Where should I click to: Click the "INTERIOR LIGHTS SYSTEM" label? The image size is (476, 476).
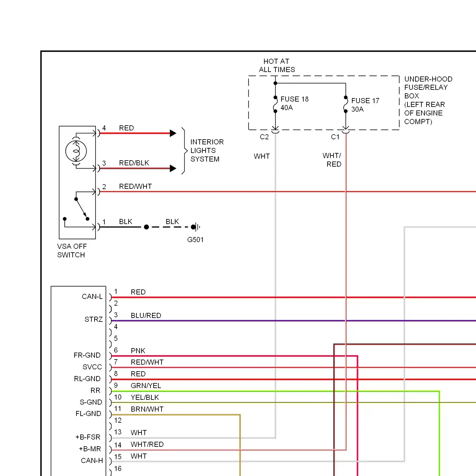pos(207,150)
